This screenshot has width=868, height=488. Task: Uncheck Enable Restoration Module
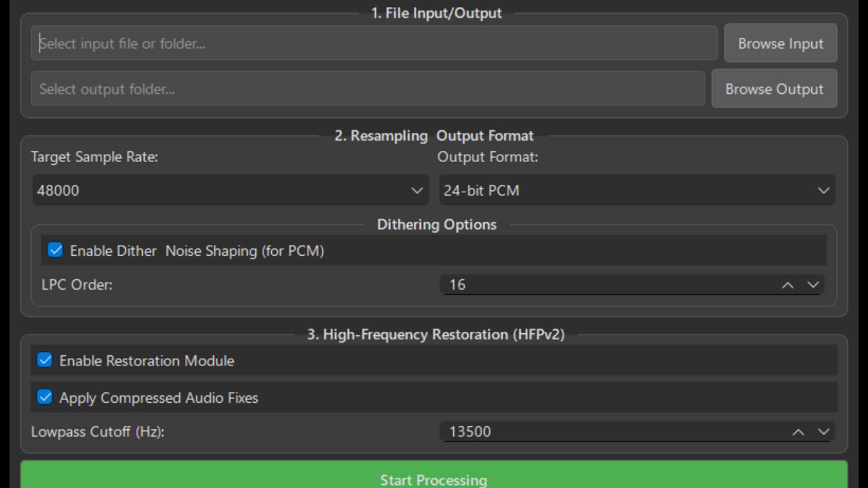coord(45,360)
